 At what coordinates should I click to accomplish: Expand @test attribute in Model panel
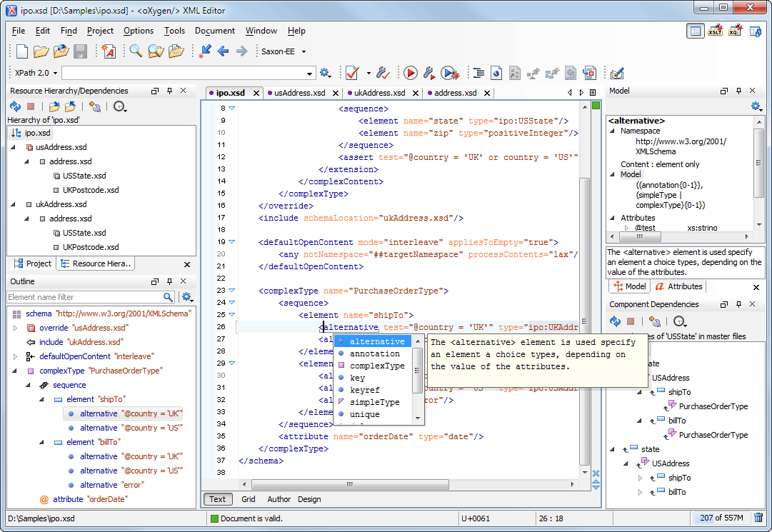(627, 228)
